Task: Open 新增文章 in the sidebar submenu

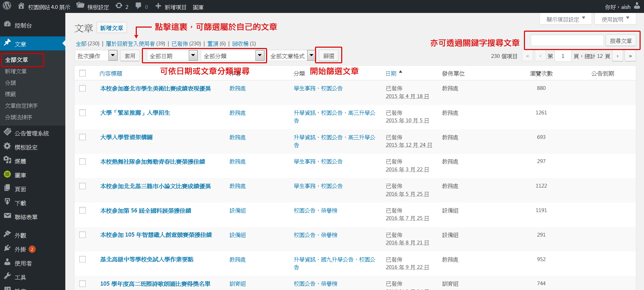Action: point(16,71)
